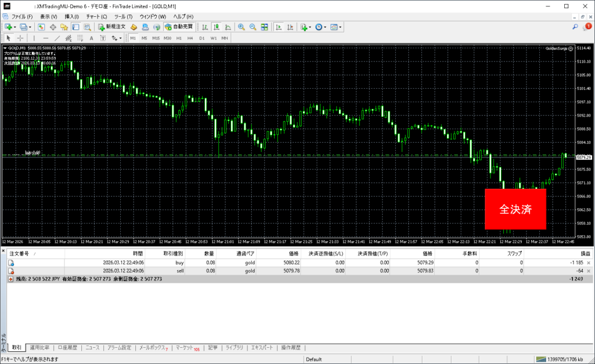Select the vertical line drawing tool

[34, 38]
